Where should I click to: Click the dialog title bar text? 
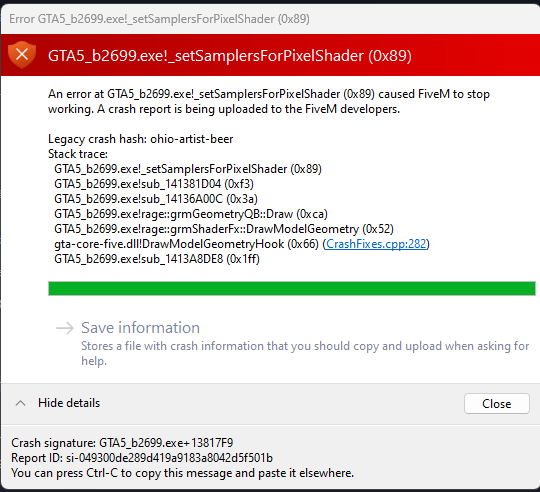click(159, 19)
